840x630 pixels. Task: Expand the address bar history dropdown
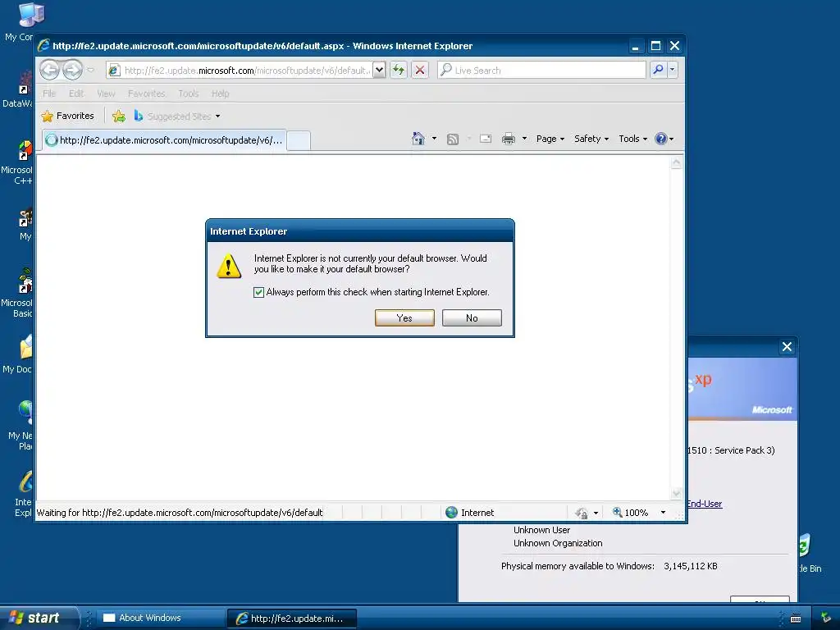tap(379, 71)
